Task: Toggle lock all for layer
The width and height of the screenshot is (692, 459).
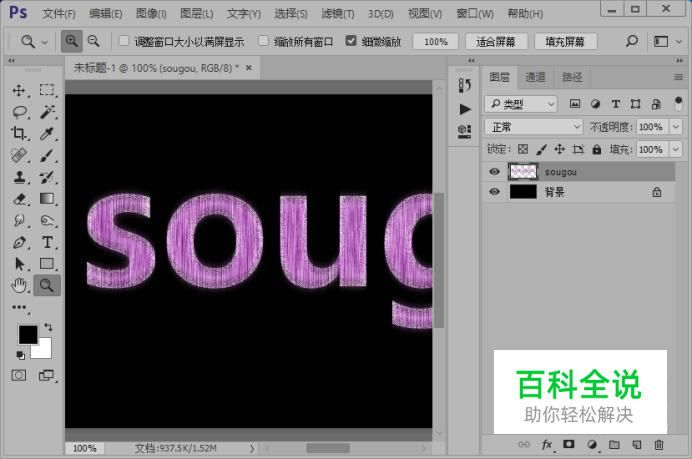Action: pos(597,149)
